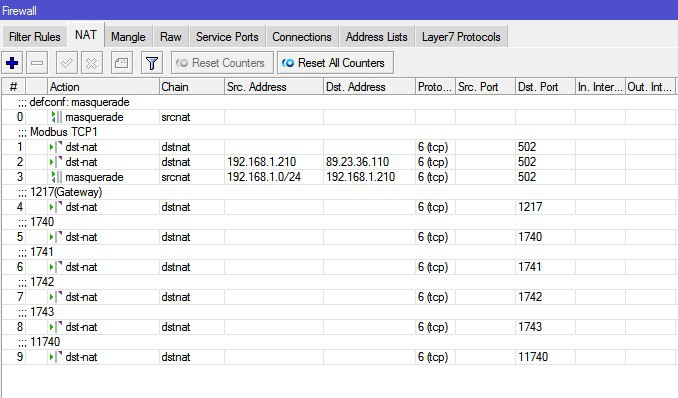Switch to the Filter Rules tab
Viewport: 678px width, 398px height.
click(35, 37)
